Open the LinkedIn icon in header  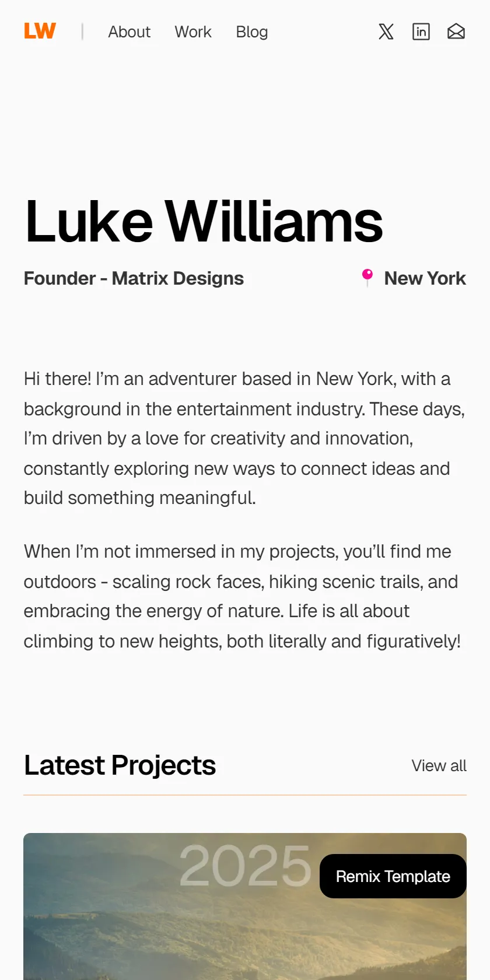(421, 32)
